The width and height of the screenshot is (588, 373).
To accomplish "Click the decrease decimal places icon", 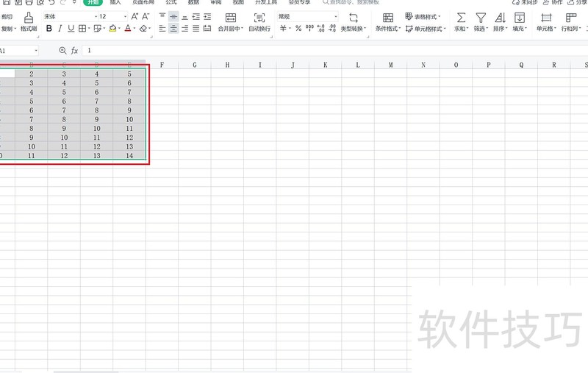I will [x=332, y=29].
